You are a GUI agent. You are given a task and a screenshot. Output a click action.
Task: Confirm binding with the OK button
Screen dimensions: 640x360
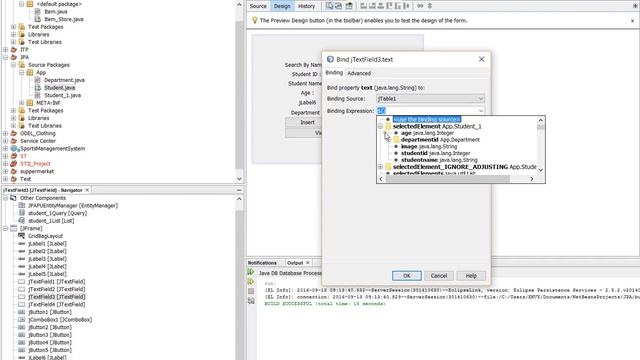(x=407, y=276)
